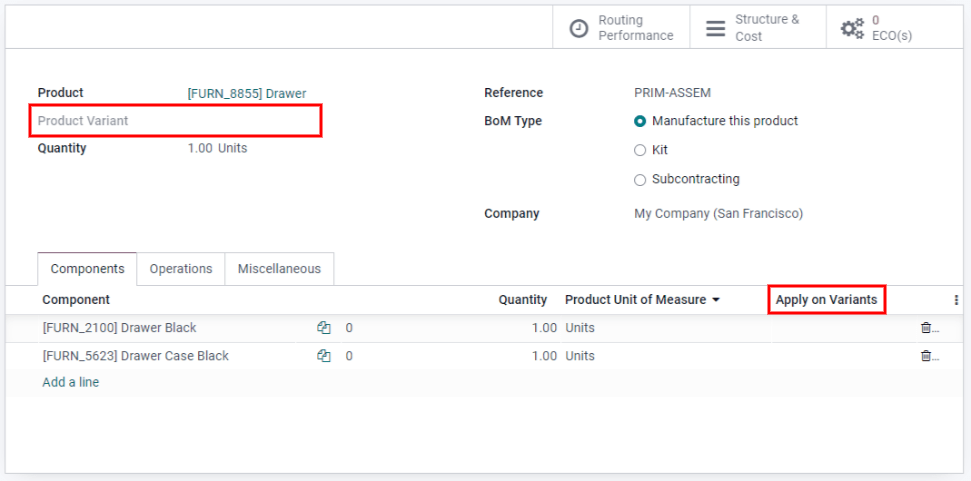Click the Apply on Variants column header

(826, 300)
